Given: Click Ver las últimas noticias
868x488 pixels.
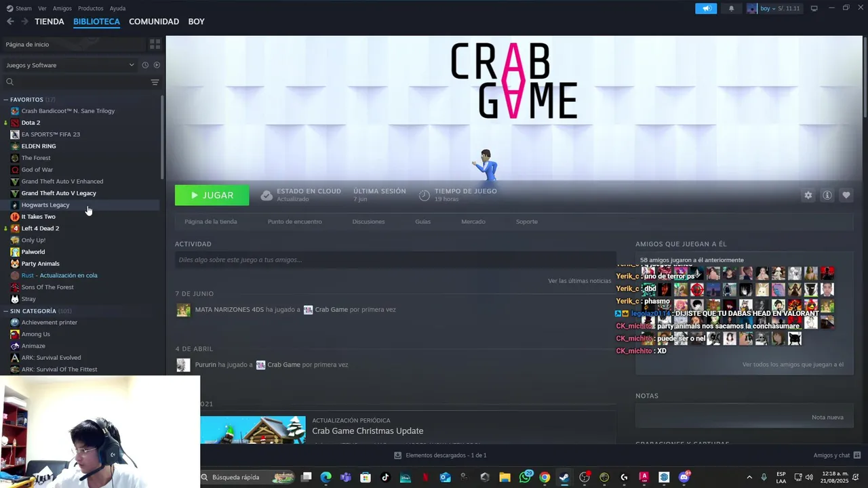Looking at the screenshot, I should (580, 281).
